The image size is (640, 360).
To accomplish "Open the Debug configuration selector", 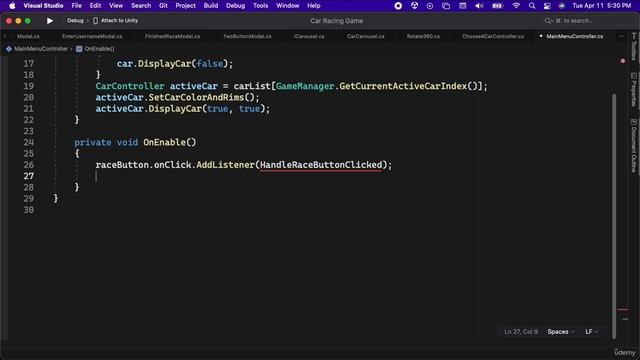I will coord(75,20).
